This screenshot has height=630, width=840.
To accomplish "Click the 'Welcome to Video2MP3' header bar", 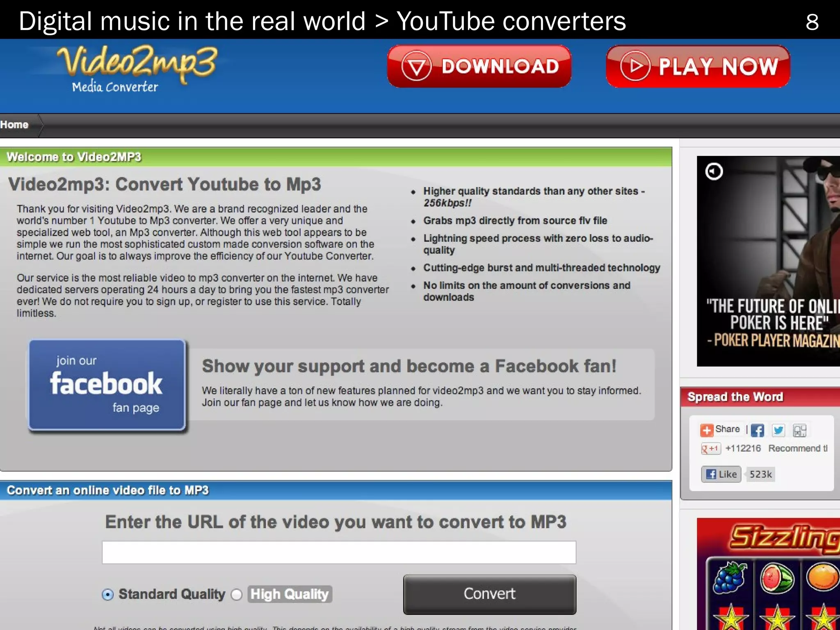I will point(336,157).
